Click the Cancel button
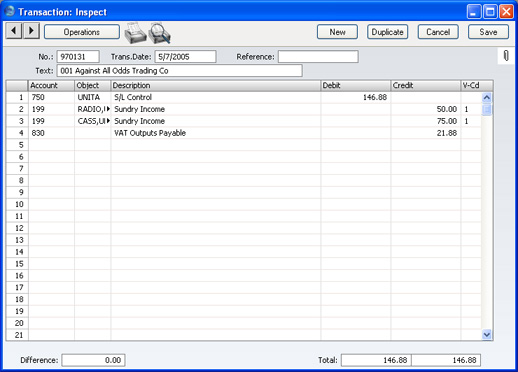The image size is (518, 372). pos(438,32)
